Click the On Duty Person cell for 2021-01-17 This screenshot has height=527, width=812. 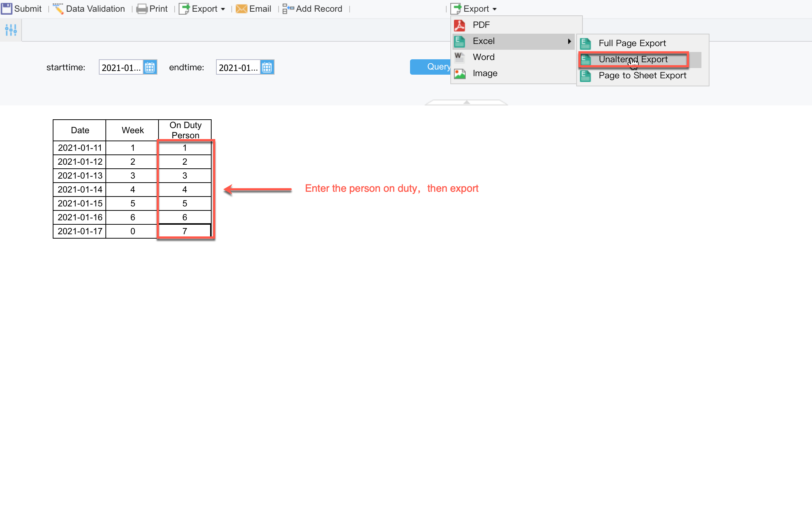pos(185,231)
